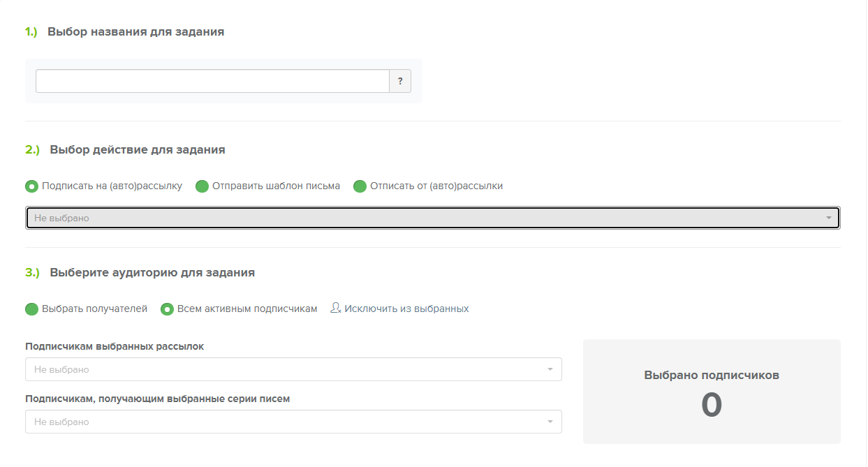Click 'Исключить из выбранных' link text
This screenshot has height=467, width=868.
point(406,309)
